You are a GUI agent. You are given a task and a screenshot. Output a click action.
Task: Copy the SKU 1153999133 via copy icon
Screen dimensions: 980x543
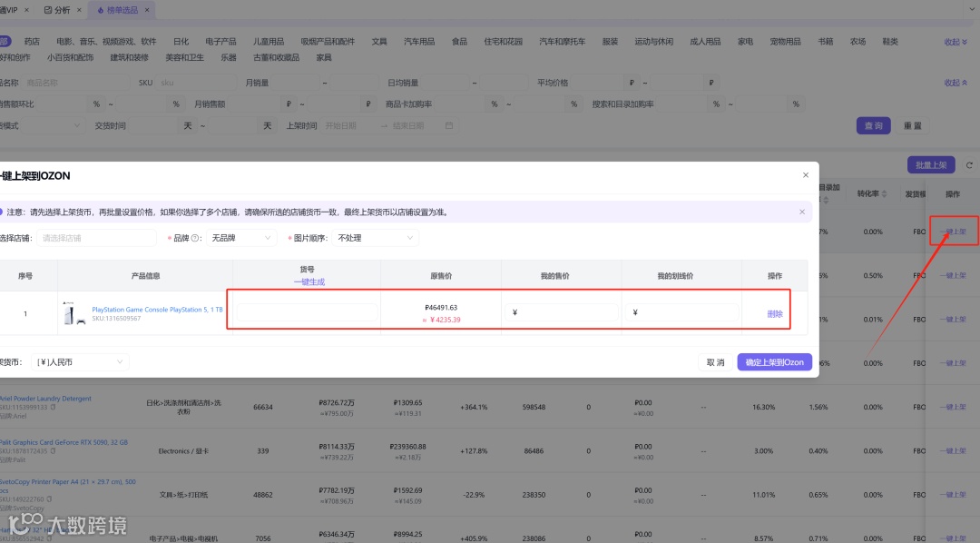54,407
